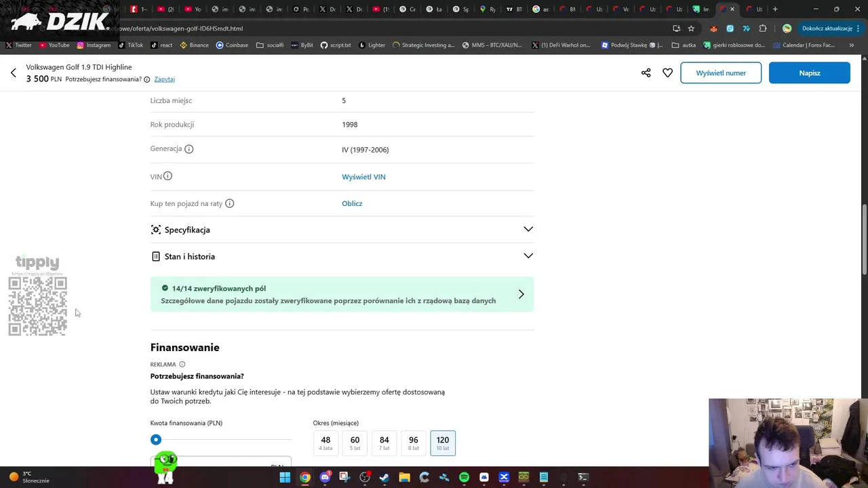
Task: Open the Calendar Forex Factory bookmark
Action: click(x=804, y=45)
